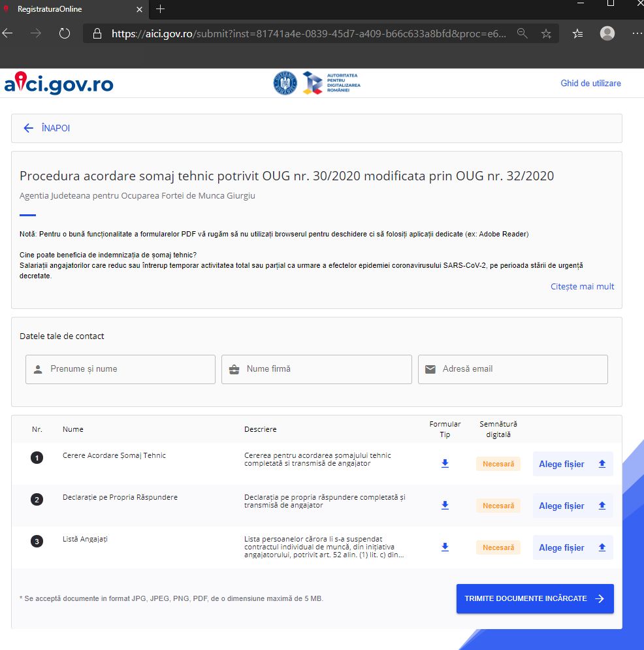Open the zoom magnifier in address bar
Viewport: 644px width, 650px height.
(x=522, y=33)
